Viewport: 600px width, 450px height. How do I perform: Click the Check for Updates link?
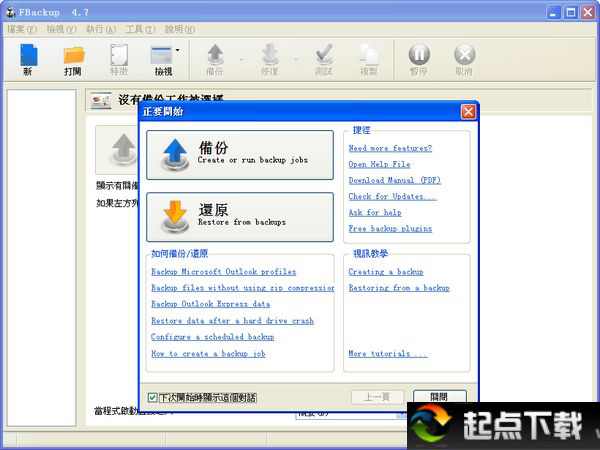(x=393, y=196)
